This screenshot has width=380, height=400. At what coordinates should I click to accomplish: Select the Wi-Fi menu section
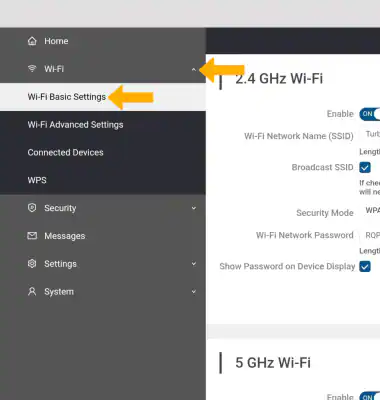click(x=103, y=69)
